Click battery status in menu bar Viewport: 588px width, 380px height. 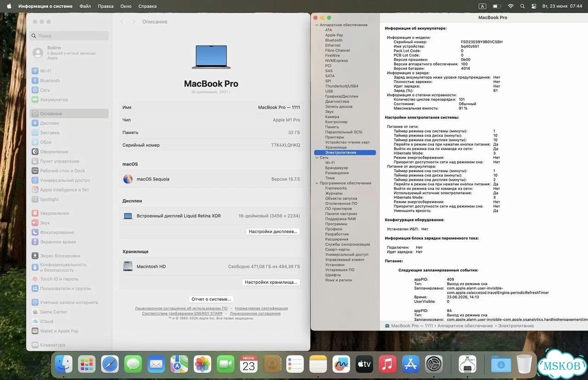[x=497, y=6]
